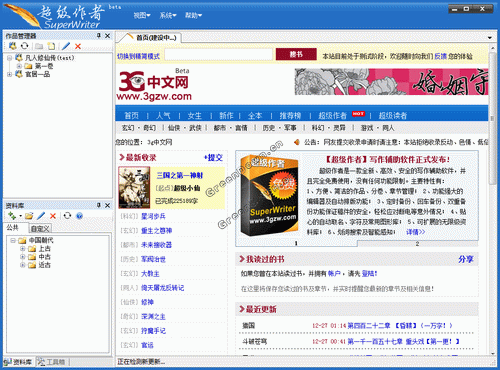
Task: Click the 切换到精简模式 link
Action: [138, 56]
